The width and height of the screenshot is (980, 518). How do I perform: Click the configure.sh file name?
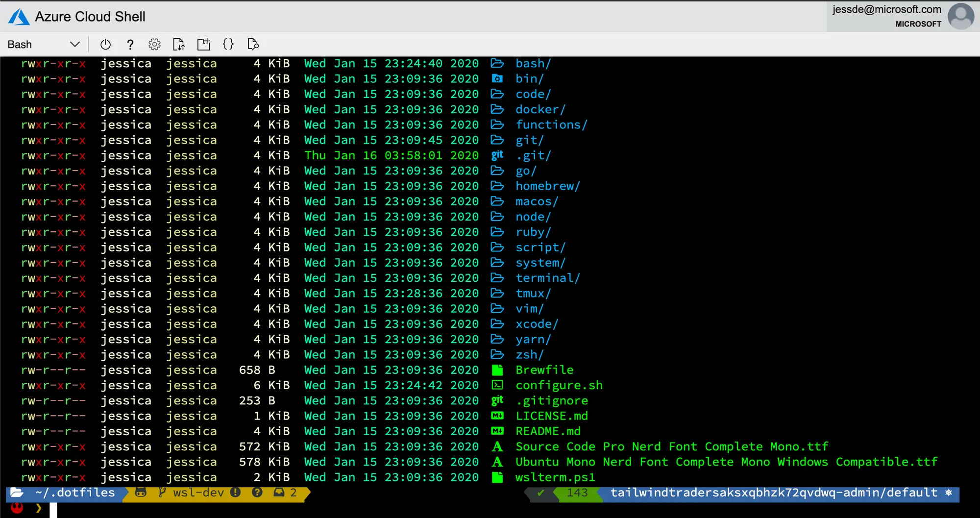pyautogui.click(x=559, y=386)
